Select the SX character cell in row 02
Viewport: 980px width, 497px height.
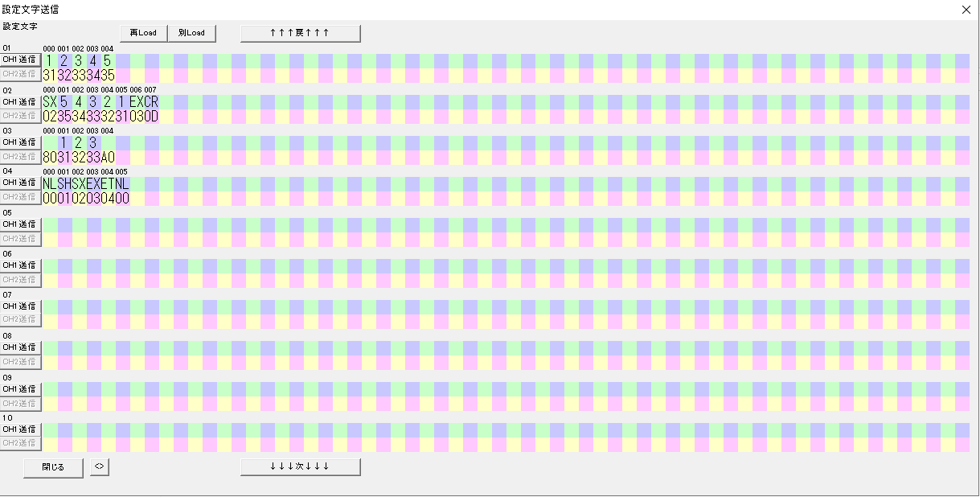coord(50,102)
